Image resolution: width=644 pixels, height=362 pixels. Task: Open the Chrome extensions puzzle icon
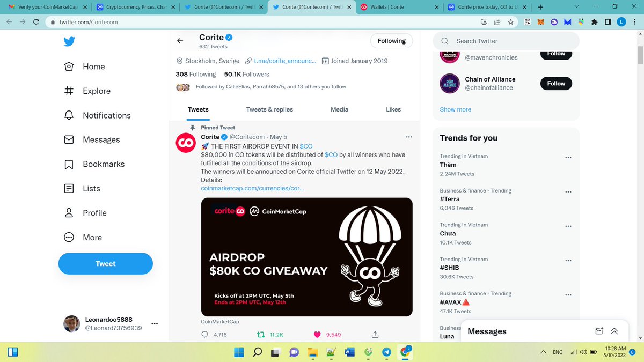594,22
